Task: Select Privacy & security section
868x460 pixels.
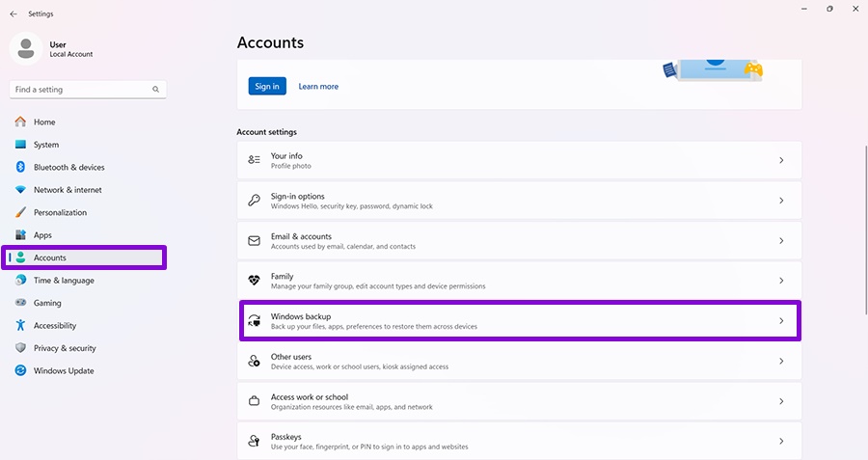Action: pyautogui.click(x=65, y=348)
